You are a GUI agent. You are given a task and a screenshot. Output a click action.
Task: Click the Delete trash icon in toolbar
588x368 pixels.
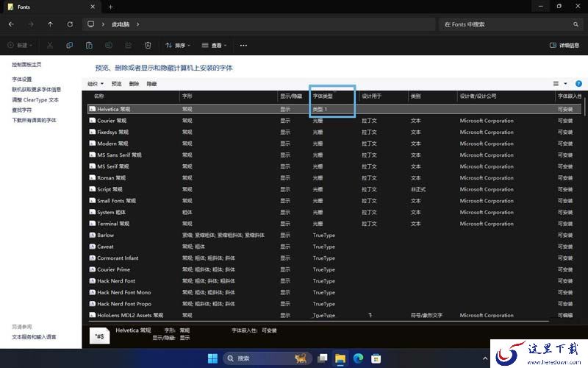click(x=148, y=46)
